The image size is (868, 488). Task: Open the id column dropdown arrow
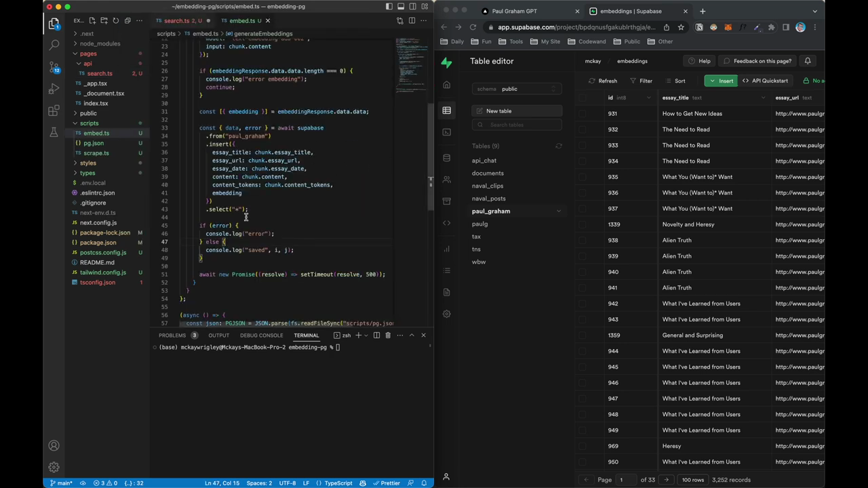(649, 98)
